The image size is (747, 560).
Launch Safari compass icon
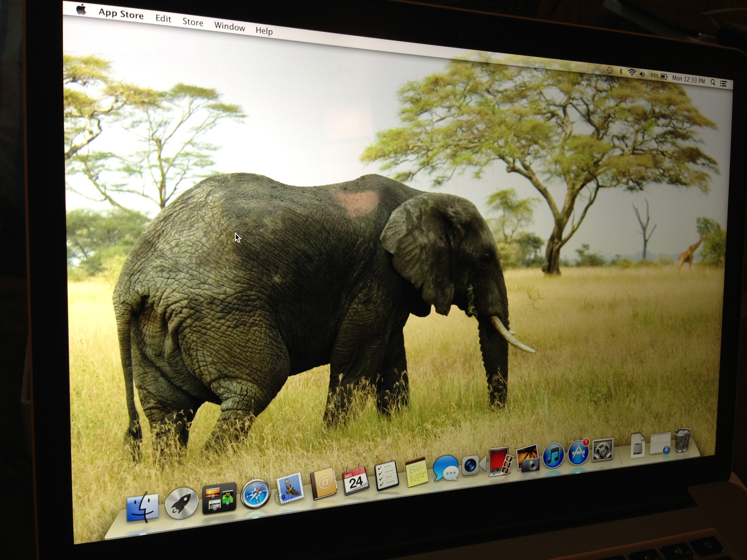coord(255,493)
